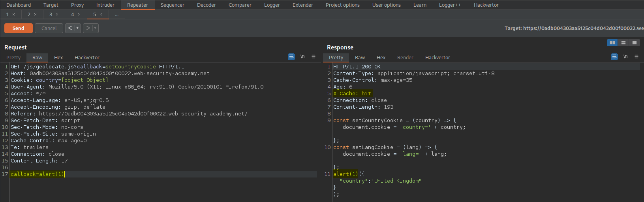Open Hackvertor view in Response panel
Image resolution: width=644 pixels, height=202 pixels.
[437, 57]
